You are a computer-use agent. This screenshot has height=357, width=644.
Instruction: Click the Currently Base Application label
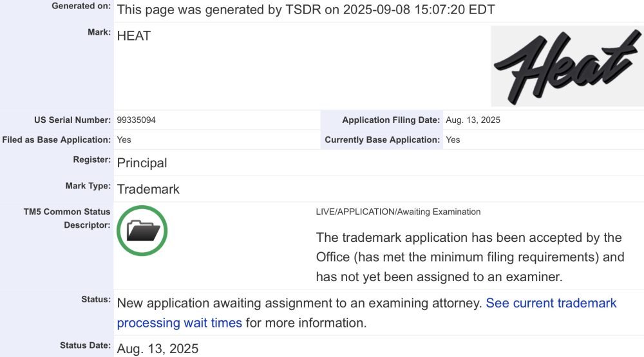383,140
